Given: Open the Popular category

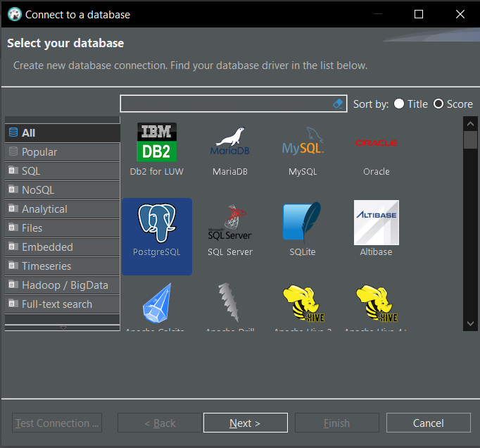Looking at the screenshot, I should tap(63, 151).
